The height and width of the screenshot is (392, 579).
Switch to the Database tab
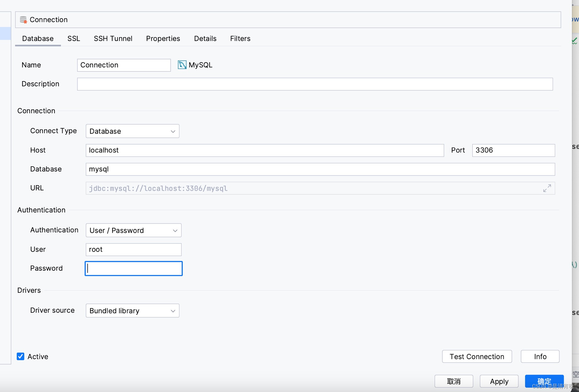(38, 39)
